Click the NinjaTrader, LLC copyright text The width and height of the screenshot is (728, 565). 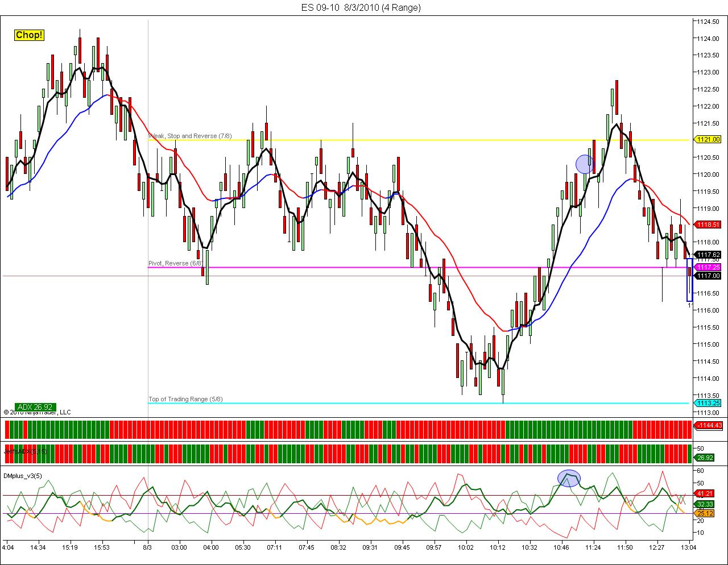(x=37, y=413)
